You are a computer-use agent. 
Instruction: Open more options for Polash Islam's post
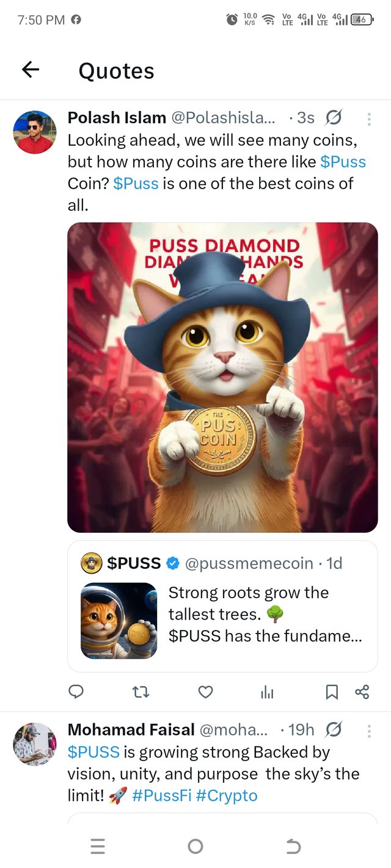369,118
